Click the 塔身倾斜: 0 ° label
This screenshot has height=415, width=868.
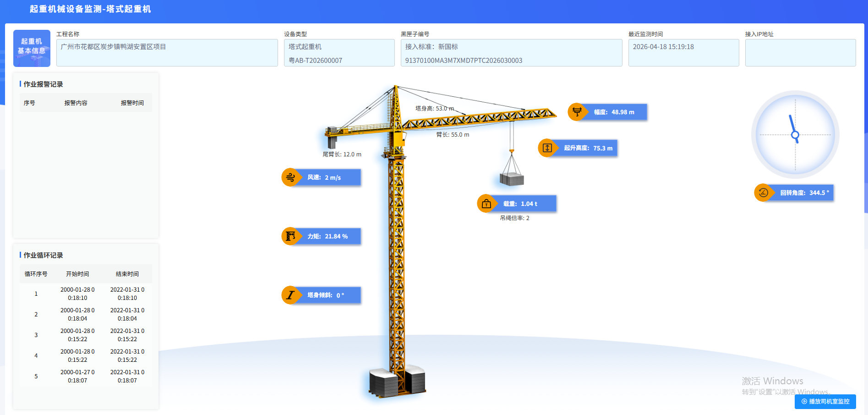(x=326, y=295)
